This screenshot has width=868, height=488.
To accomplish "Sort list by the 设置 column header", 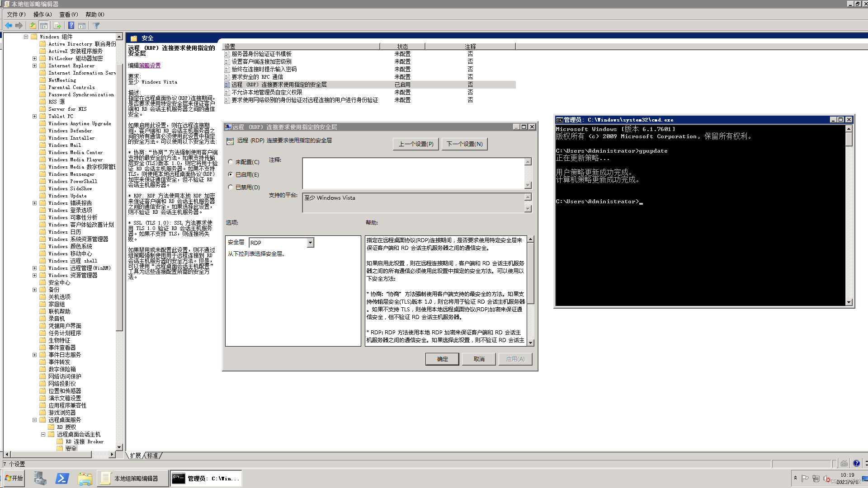I will tap(302, 47).
